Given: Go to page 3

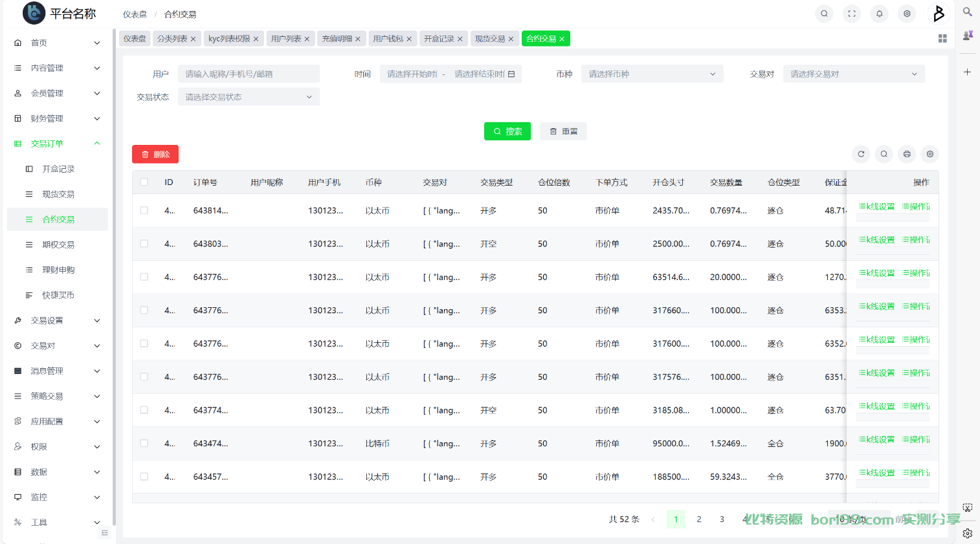Looking at the screenshot, I should (722, 519).
